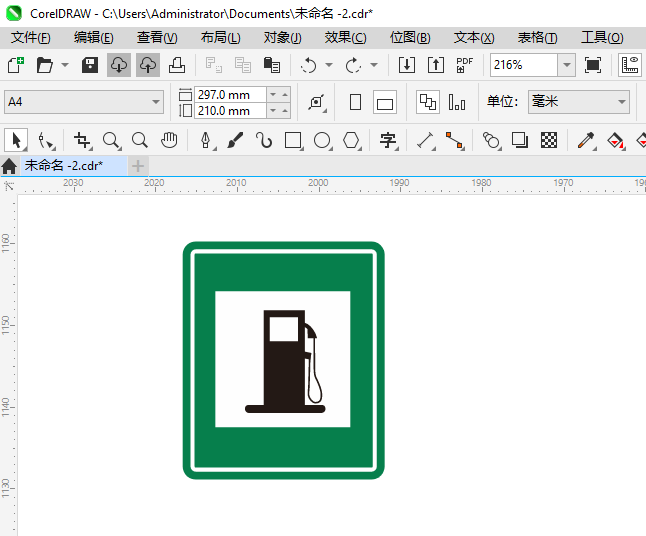The width and height of the screenshot is (646, 536).
Task: Choose the Zoom magnifier tool
Action: [x=111, y=140]
